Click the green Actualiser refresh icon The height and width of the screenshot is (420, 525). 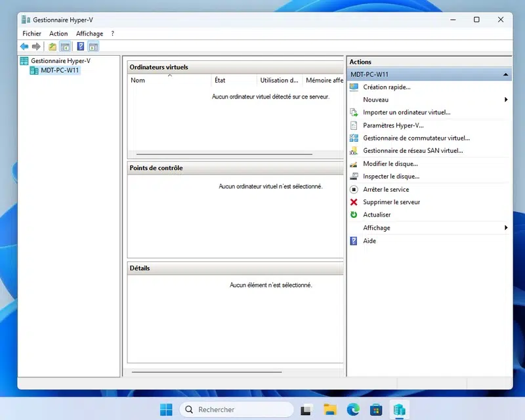click(x=354, y=215)
